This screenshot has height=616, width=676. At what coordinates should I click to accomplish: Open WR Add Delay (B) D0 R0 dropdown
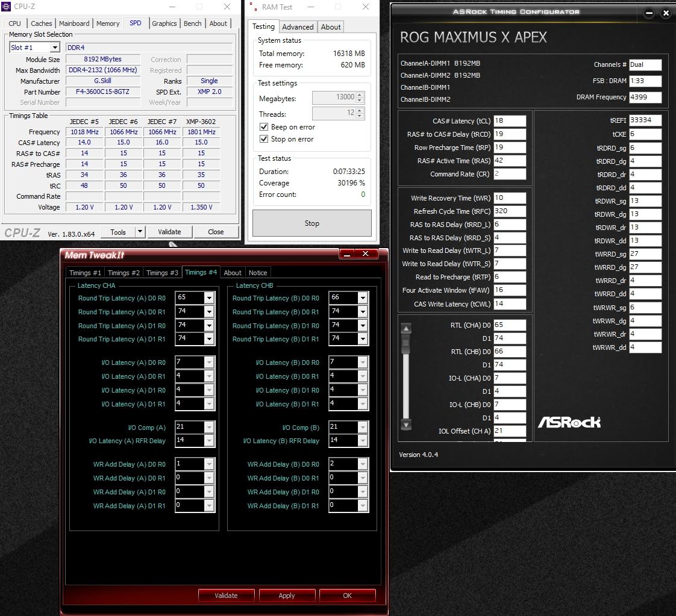click(x=363, y=464)
